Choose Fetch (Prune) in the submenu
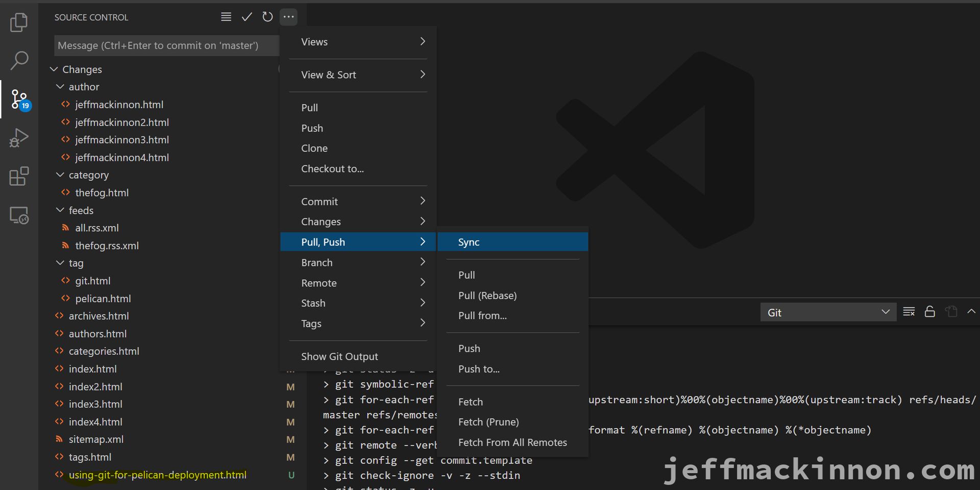The height and width of the screenshot is (490, 980). (488, 422)
